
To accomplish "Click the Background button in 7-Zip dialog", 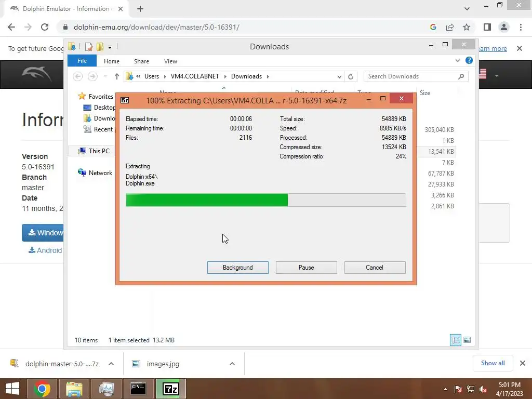I will pyautogui.click(x=237, y=268).
